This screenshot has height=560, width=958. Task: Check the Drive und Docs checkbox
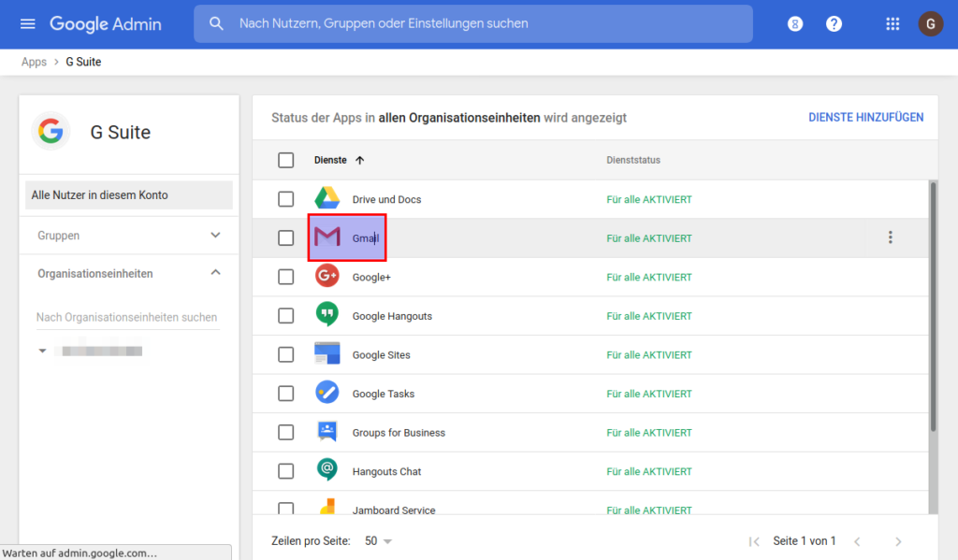pyautogui.click(x=286, y=199)
